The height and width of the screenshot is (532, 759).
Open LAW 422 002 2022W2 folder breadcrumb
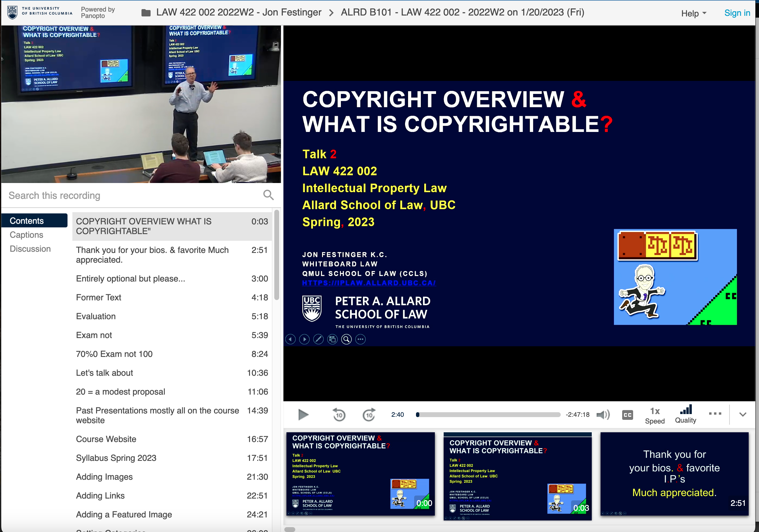click(x=238, y=12)
